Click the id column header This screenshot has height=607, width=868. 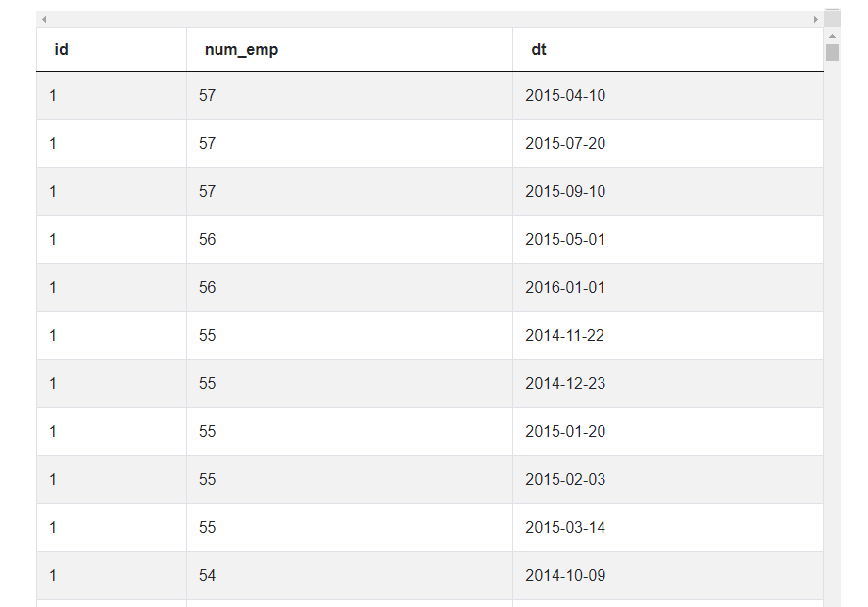point(62,50)
